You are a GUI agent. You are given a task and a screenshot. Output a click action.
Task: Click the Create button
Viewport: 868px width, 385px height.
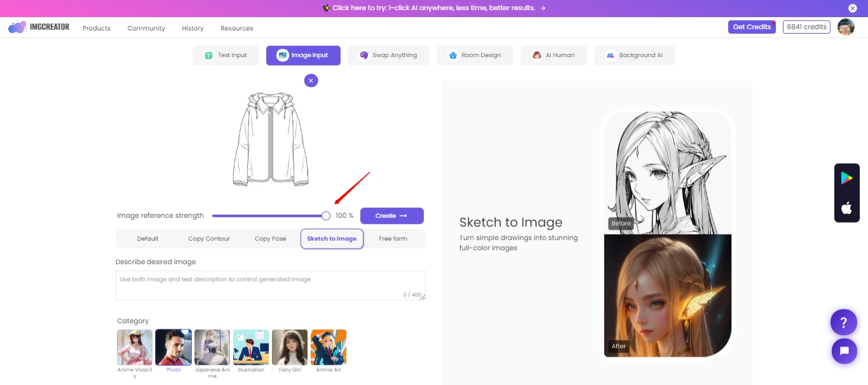391,216
